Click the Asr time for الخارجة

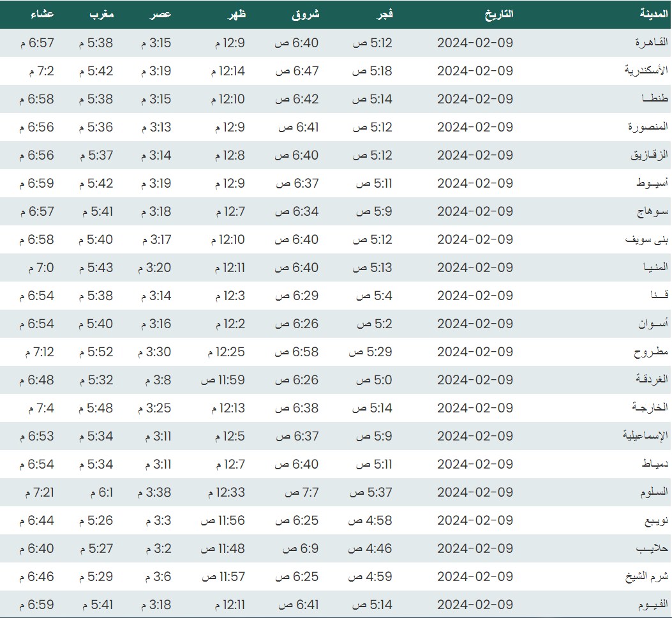(154, 408)
